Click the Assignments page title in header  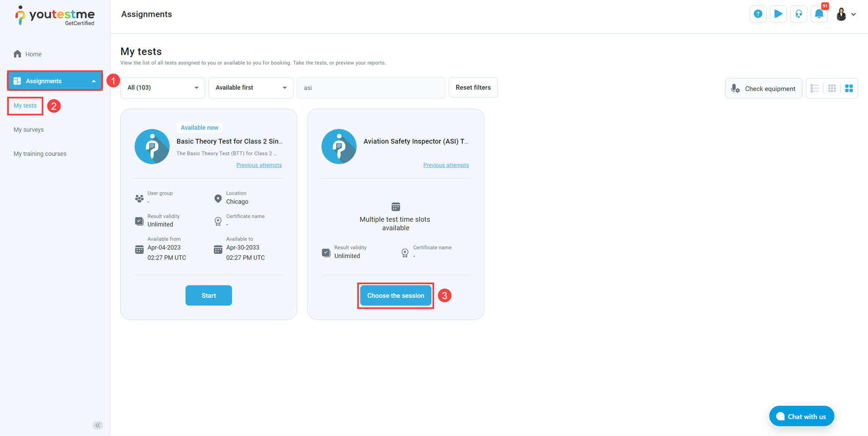pyautogui.click(x=147, y=14)
